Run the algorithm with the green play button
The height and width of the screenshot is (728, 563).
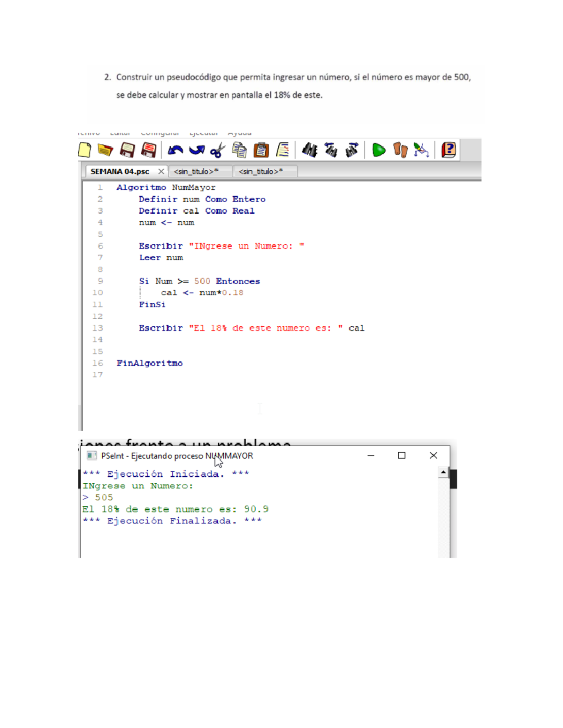pos(379,150)
